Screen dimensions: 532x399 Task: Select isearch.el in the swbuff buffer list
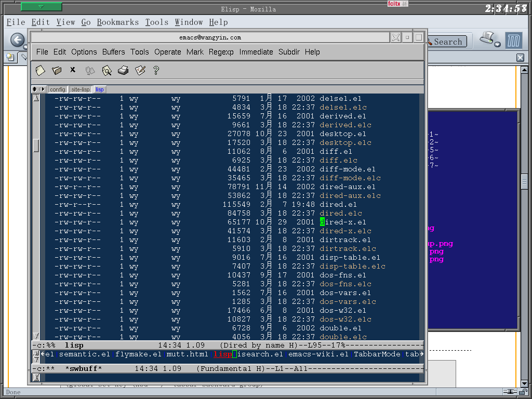coord(260,354)
